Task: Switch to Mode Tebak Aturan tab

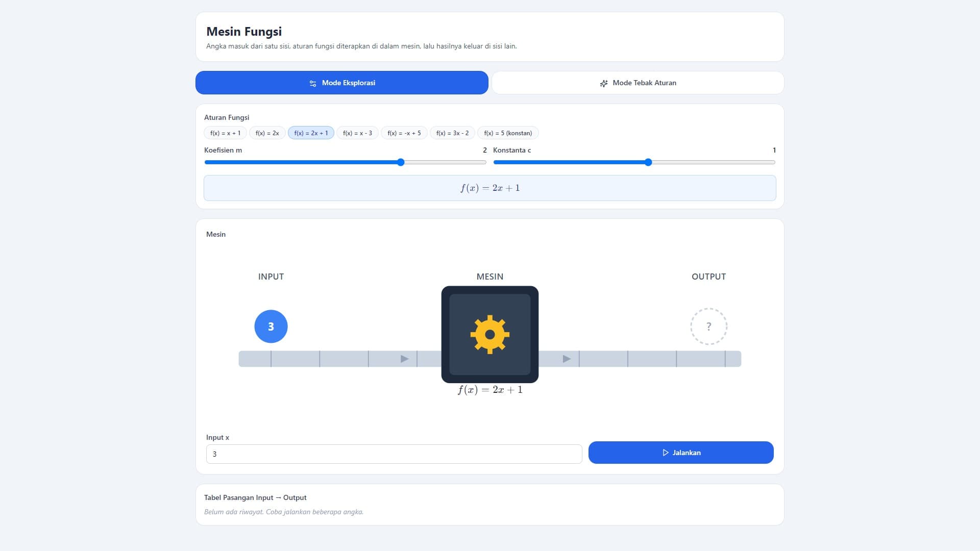Action: tap(638, 83)
